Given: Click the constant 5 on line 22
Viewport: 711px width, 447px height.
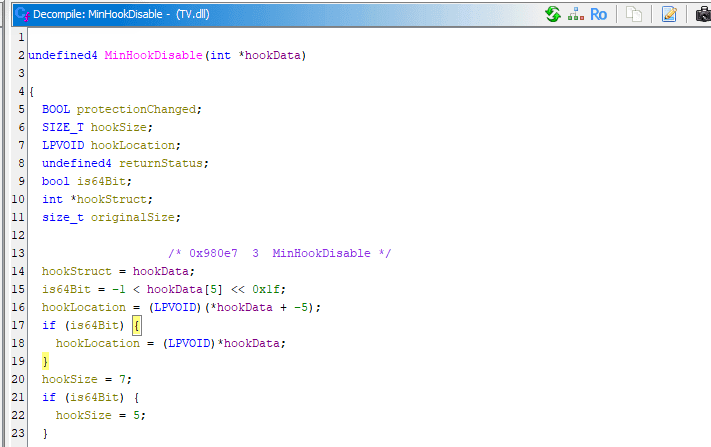Looking at the screenshot, I should (x=136, y=415).
